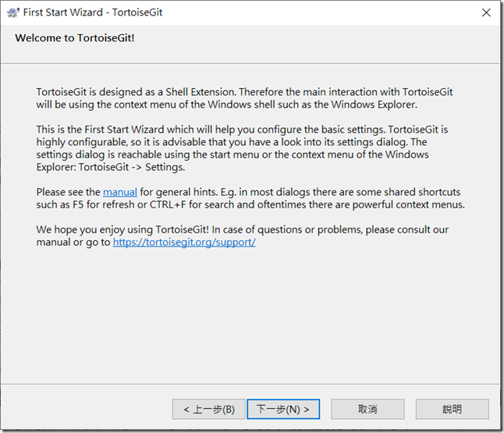Open help via the 說明 button
504x433 pixels.
453,410
